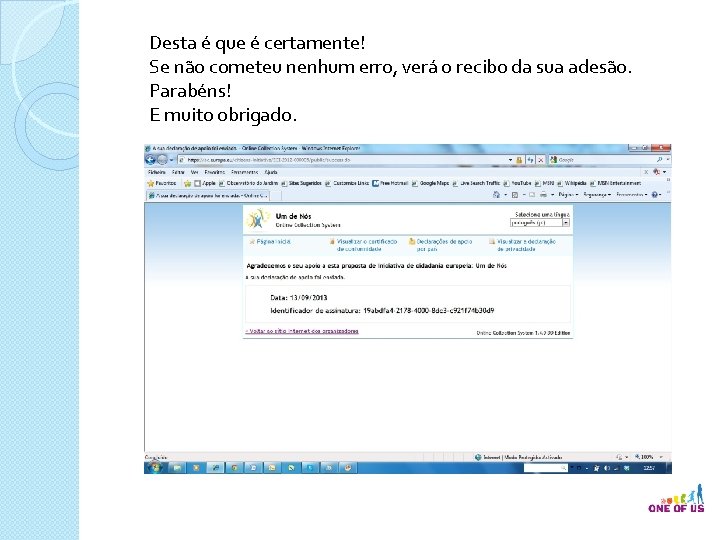Open the Página dropdown in command bar
Viewport: 720px width, 540px height.
tap(568, 195)
